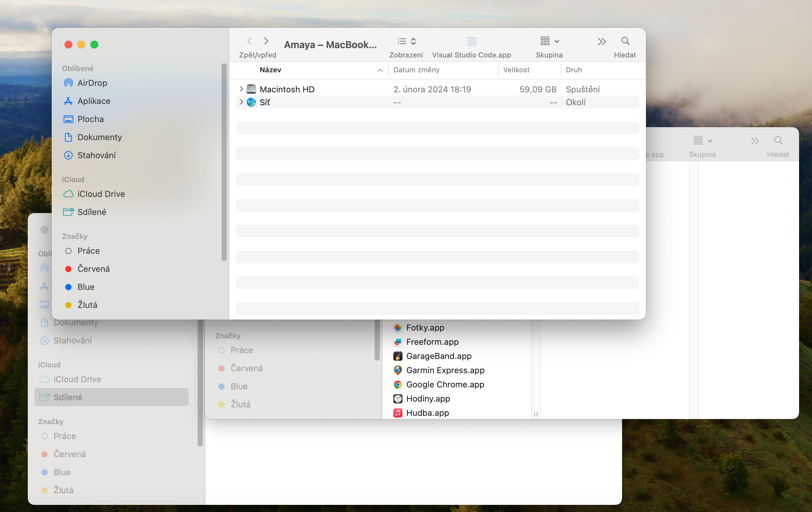Screen dimensions: 812x512
Task: Expand the Síť disclosure triangle
Action: click(241, 102)
